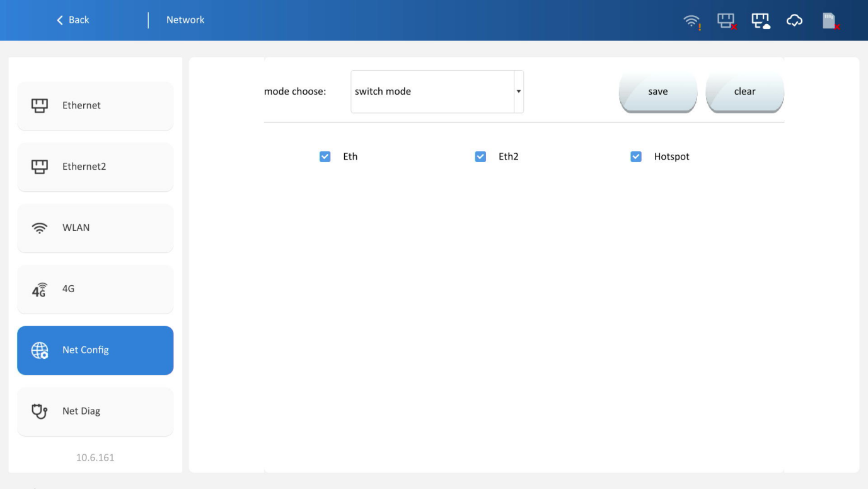Click the Network title in header
Image resolution: width=868 pixels, height=489 pixels.
(185, 20)
